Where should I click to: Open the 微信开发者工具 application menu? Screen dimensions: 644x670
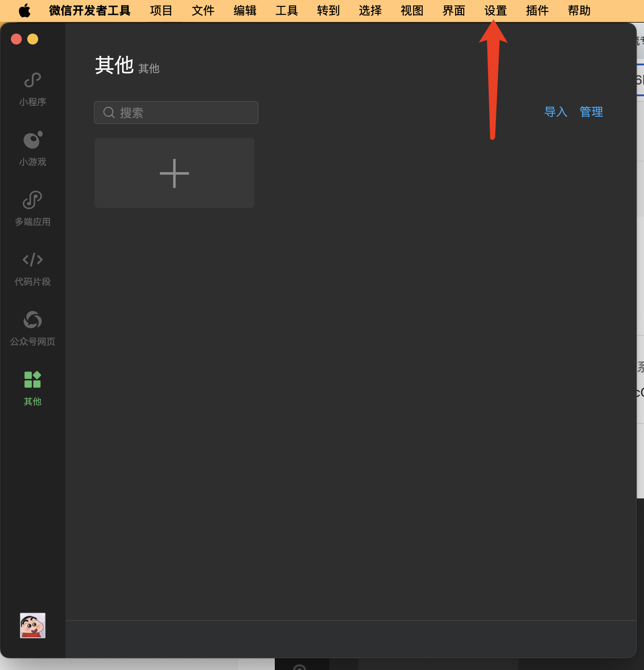point(90,10)
